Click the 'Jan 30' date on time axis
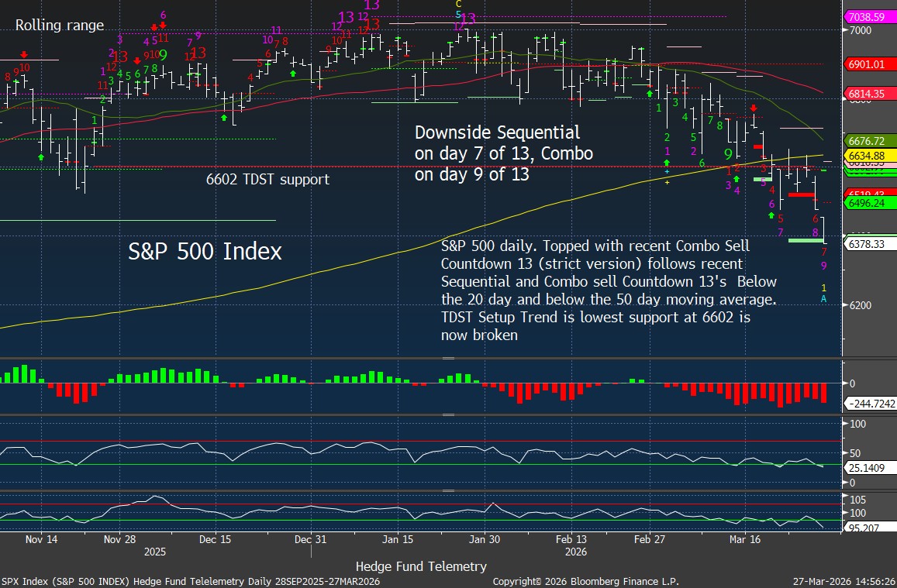The image size is (897, 588). (x=484, y=538)
